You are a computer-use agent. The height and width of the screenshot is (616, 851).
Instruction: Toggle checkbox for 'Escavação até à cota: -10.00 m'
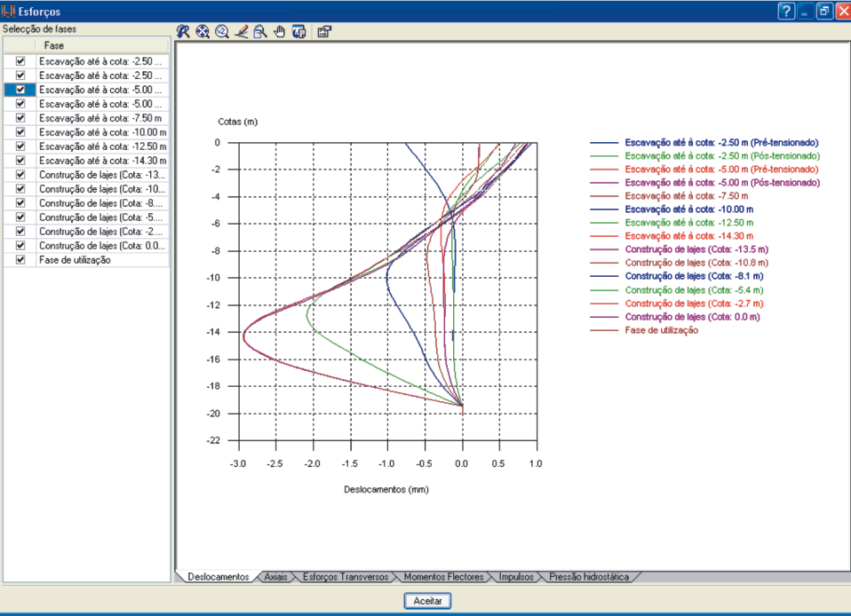pyautogui.click(x=20, y=132)
